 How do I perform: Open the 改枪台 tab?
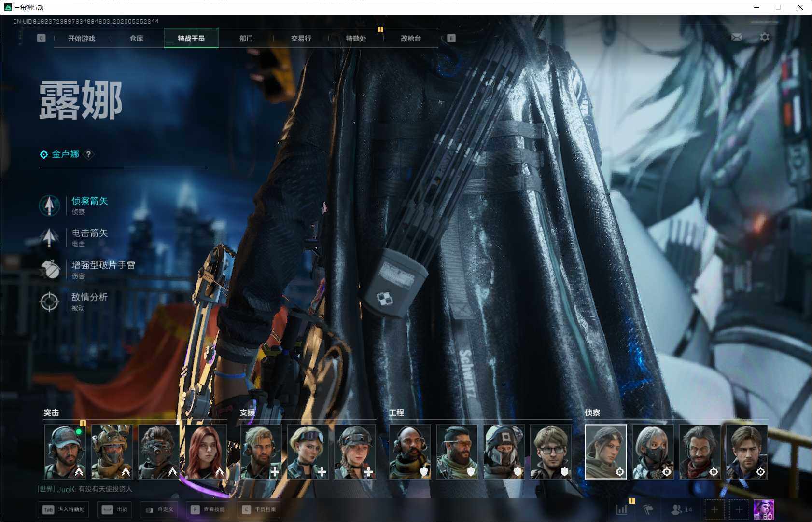[x=411, y=38]
